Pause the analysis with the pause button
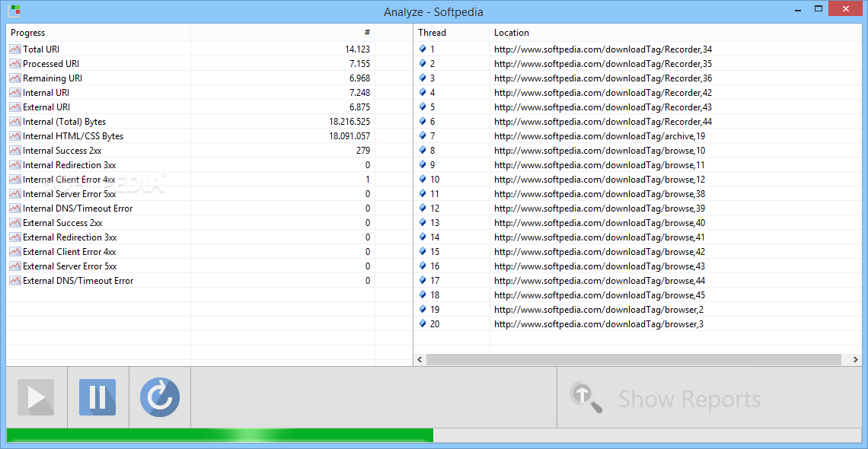 [x=97, y=397]
